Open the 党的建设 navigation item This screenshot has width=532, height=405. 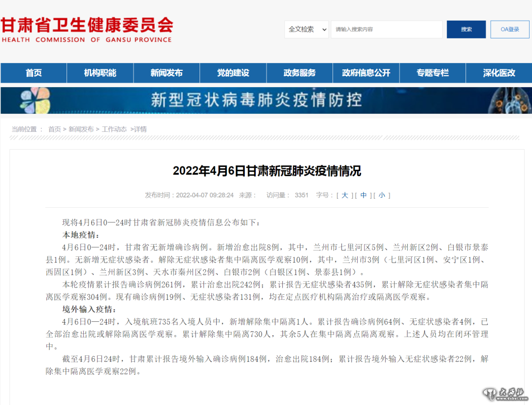pyautogui.click(x=233, y=73)
